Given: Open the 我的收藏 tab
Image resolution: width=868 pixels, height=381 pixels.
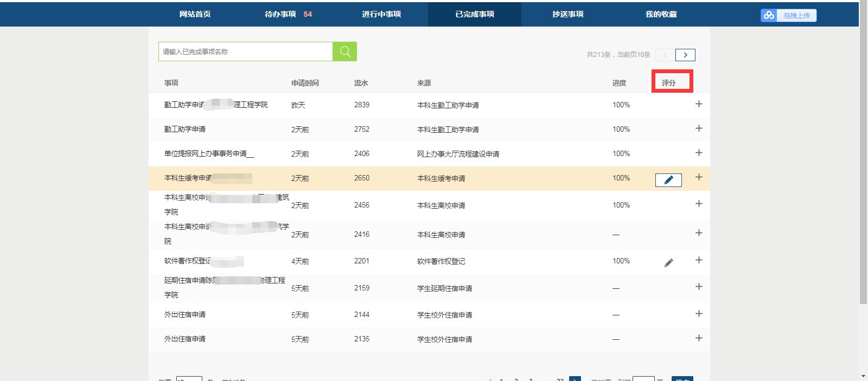Looking at the screenshot, I should (x=661, y=14).
